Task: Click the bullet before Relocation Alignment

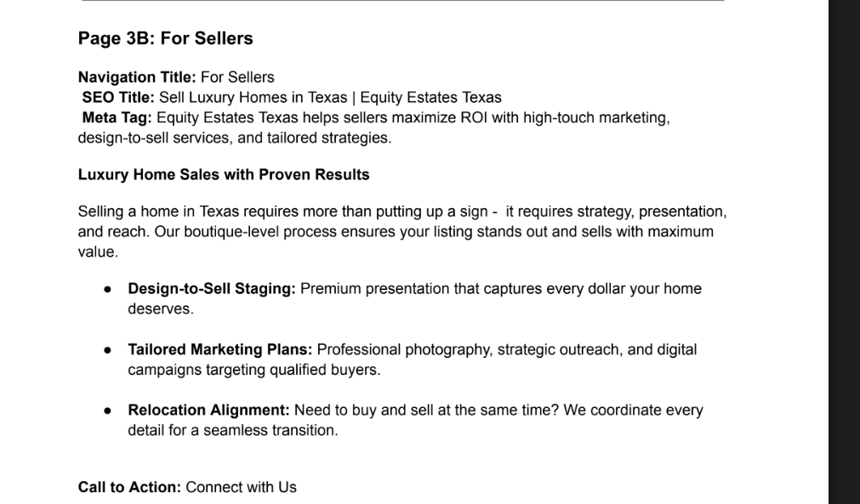Action: [x=107, y=411]
